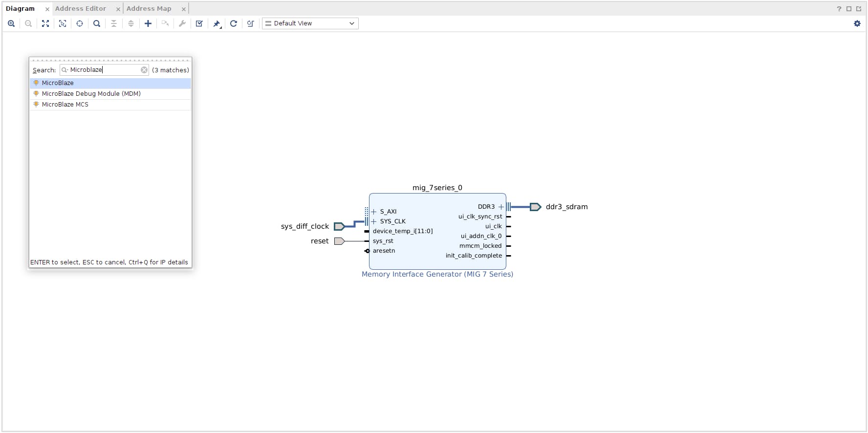Select the ui_clk output pin

point(494,226)
